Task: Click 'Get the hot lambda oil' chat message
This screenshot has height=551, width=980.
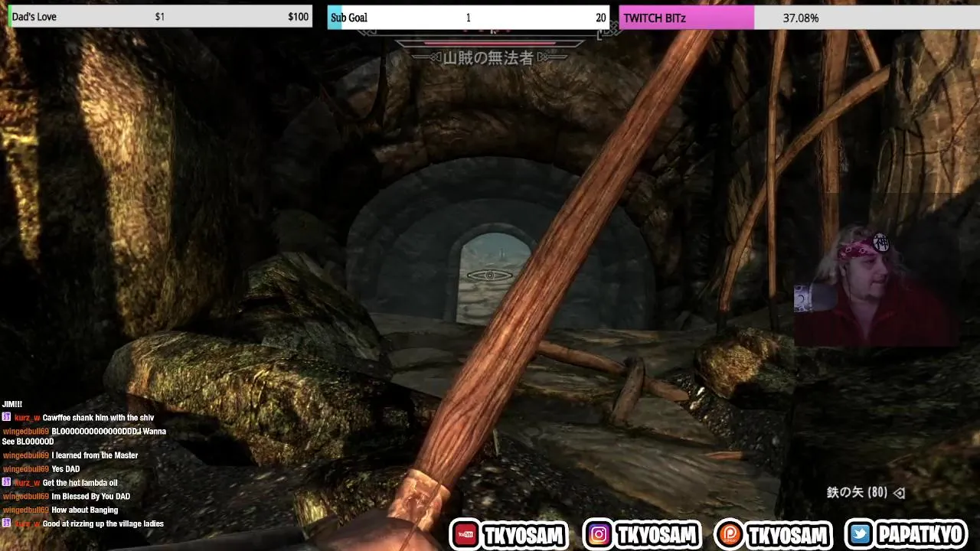Action: [80, 483]
